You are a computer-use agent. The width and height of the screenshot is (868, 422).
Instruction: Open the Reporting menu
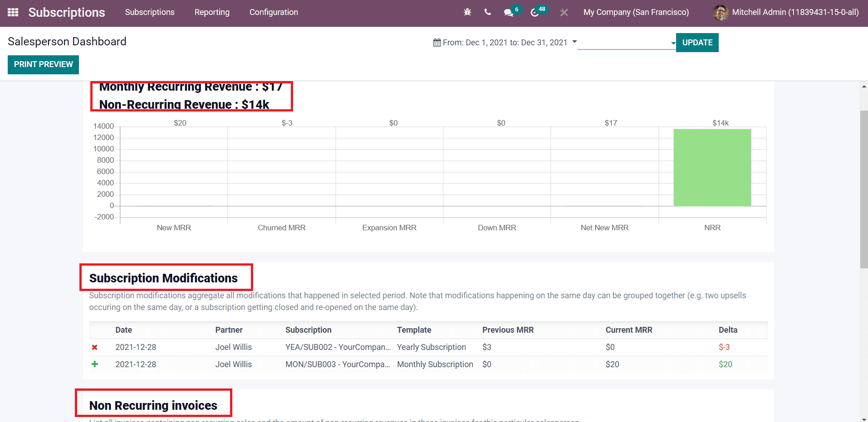click(212, 12)
